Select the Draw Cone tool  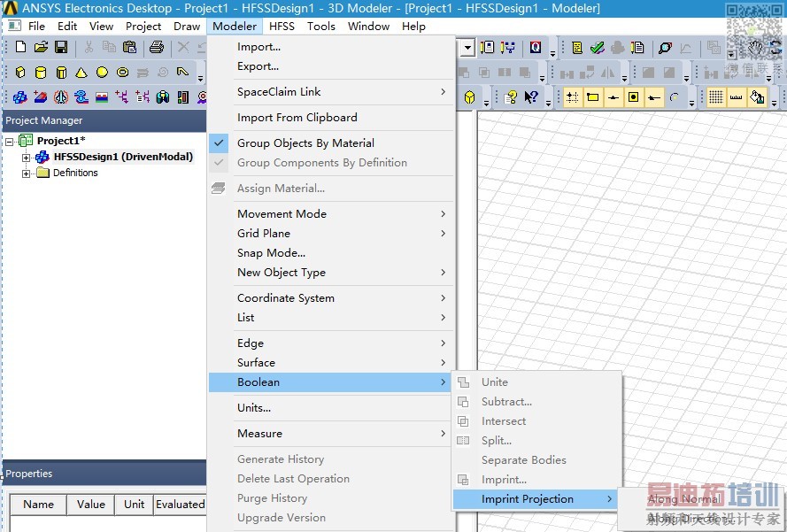click(x=81, y=73)
